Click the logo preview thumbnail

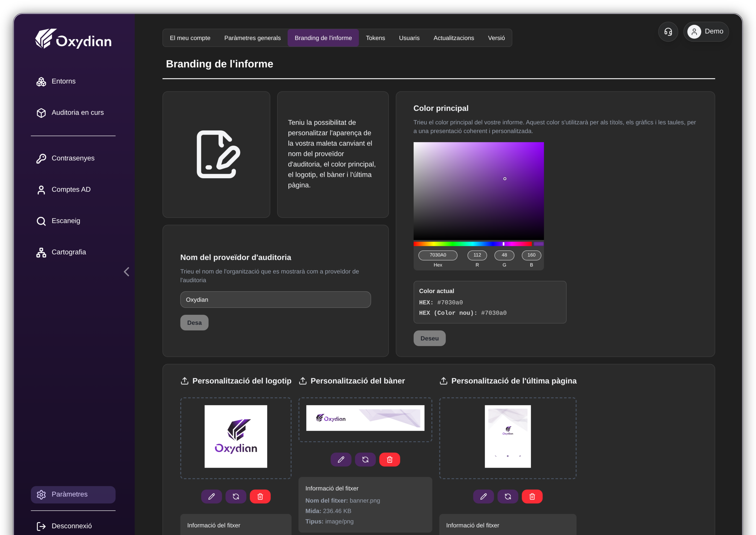click(x=236, y=437)
